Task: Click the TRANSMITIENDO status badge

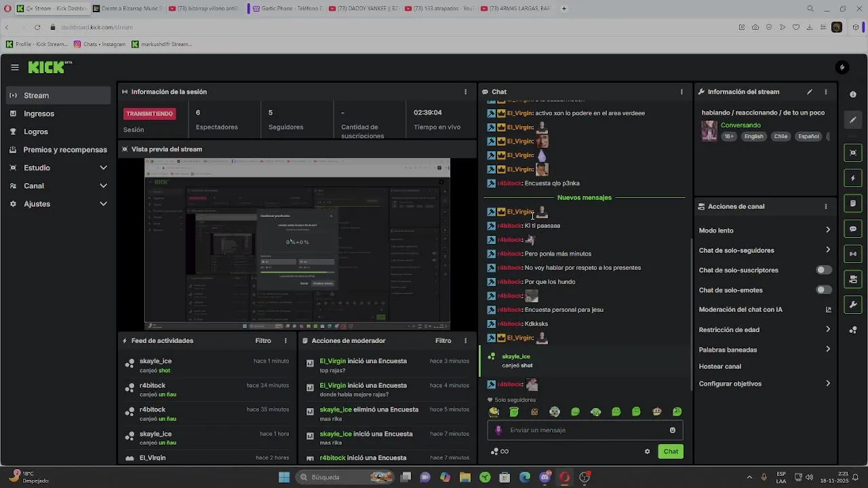Action: (x=150, y=114)
